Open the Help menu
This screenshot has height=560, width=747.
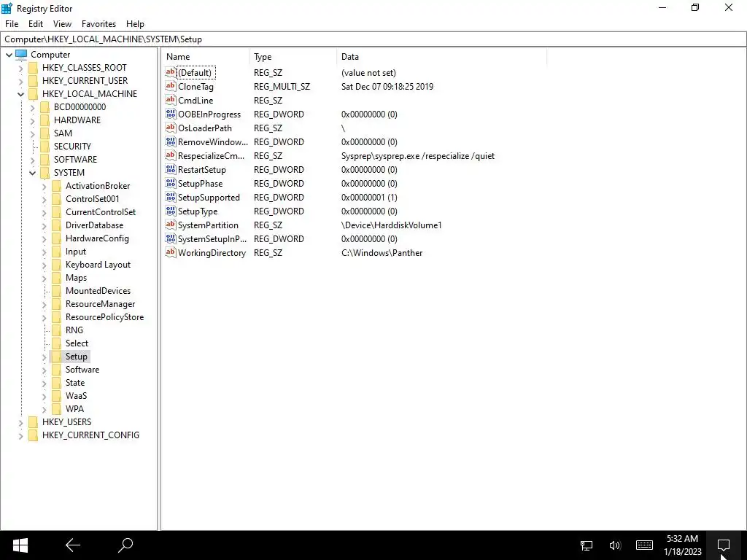[x=135, y=24]
